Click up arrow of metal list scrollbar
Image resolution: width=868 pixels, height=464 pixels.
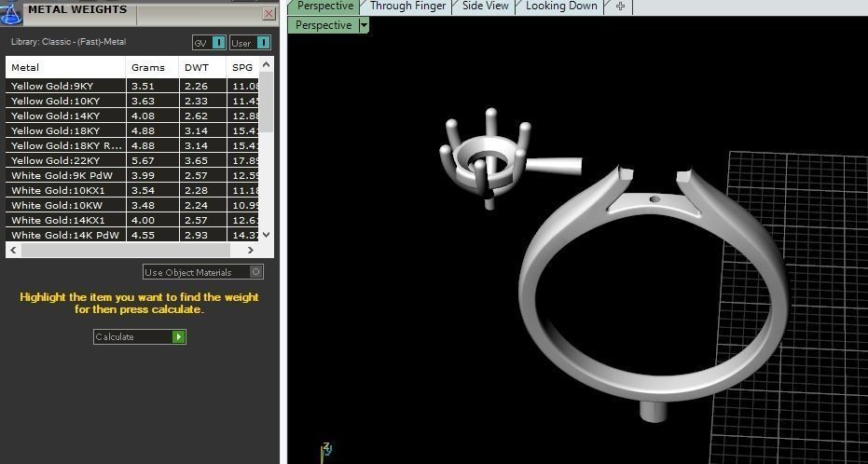click(267, 64)
